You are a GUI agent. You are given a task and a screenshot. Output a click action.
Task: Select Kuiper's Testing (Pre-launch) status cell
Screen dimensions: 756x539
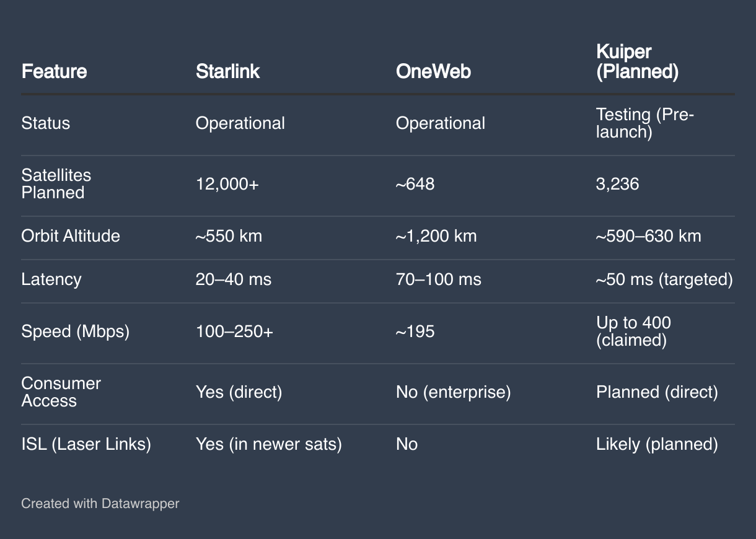pyautogui.click(x=644, y=123)
